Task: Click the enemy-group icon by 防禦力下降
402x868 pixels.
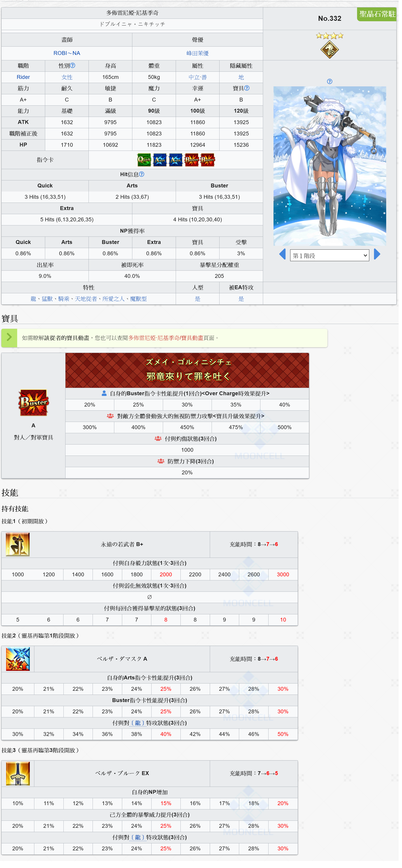Action: click(x=162, y=465)
